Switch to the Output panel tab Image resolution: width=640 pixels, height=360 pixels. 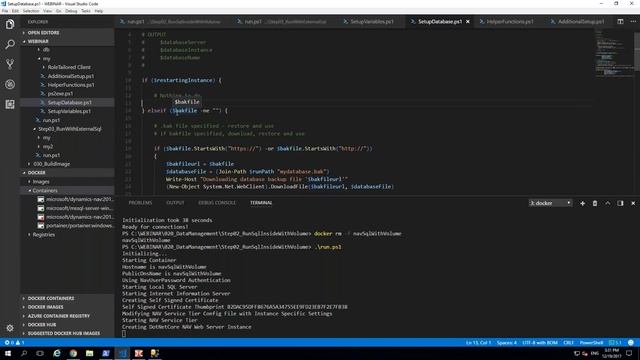[x=175, y=203]
